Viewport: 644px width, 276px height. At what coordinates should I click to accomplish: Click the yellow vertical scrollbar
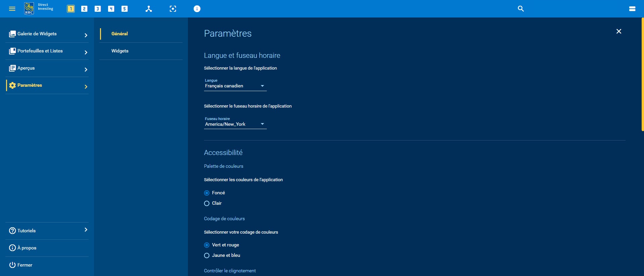coord(642,74)
